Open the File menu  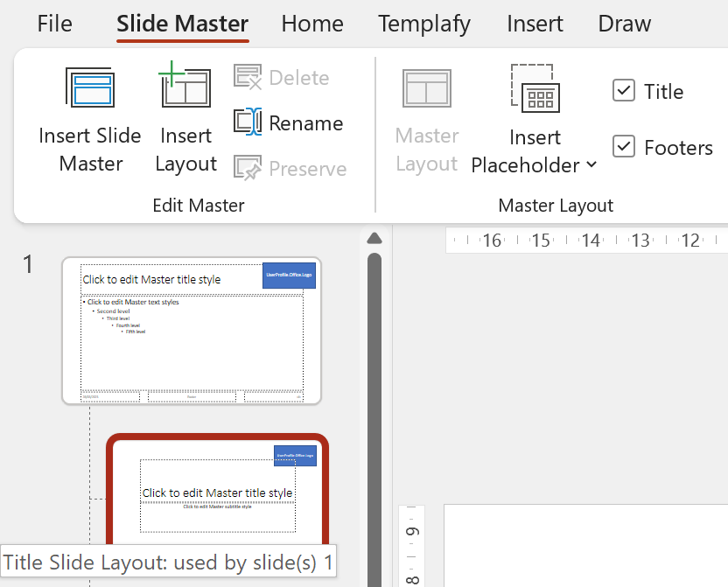(x=54, y=24)
